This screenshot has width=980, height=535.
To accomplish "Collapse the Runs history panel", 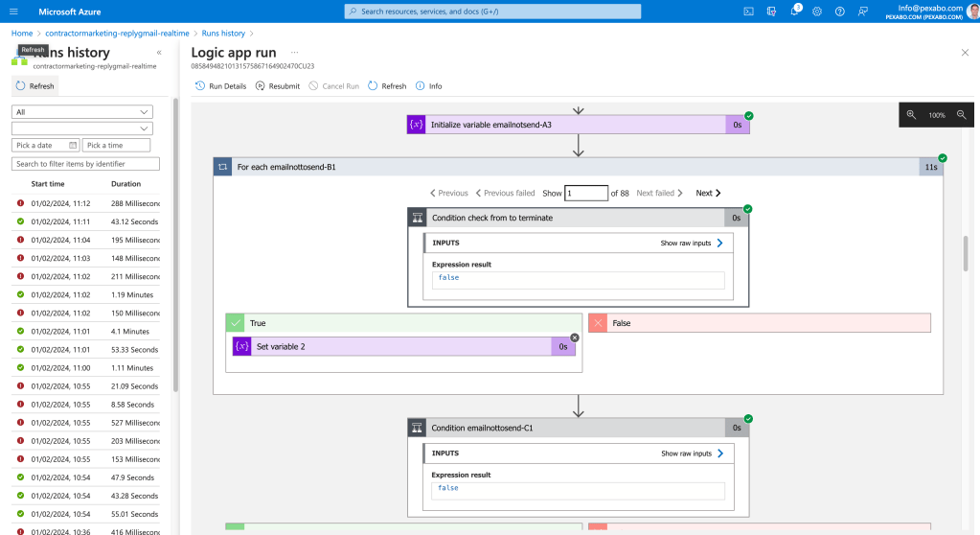I will (x=159, y=53).
